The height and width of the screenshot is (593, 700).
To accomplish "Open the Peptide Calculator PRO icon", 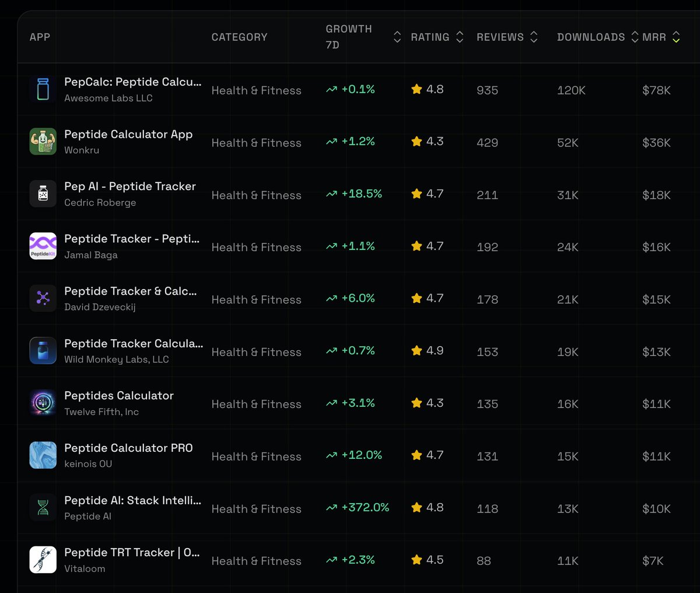I will (43, 455).
